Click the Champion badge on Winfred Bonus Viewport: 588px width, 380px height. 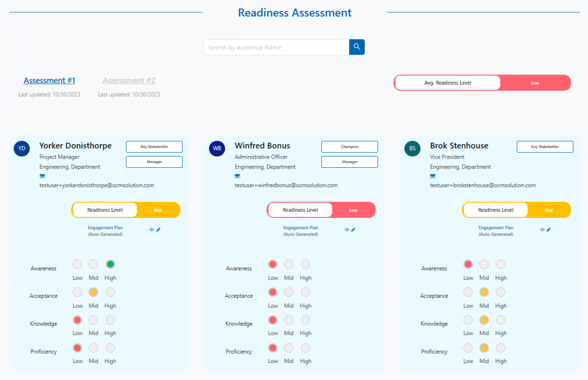tap(349, 146)
